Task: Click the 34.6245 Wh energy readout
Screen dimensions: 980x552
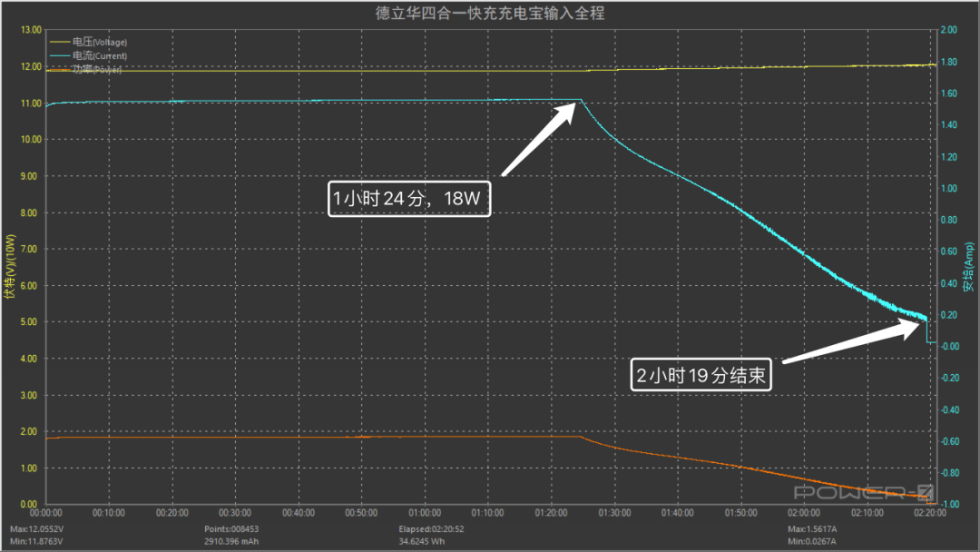Action: (422, 541)
